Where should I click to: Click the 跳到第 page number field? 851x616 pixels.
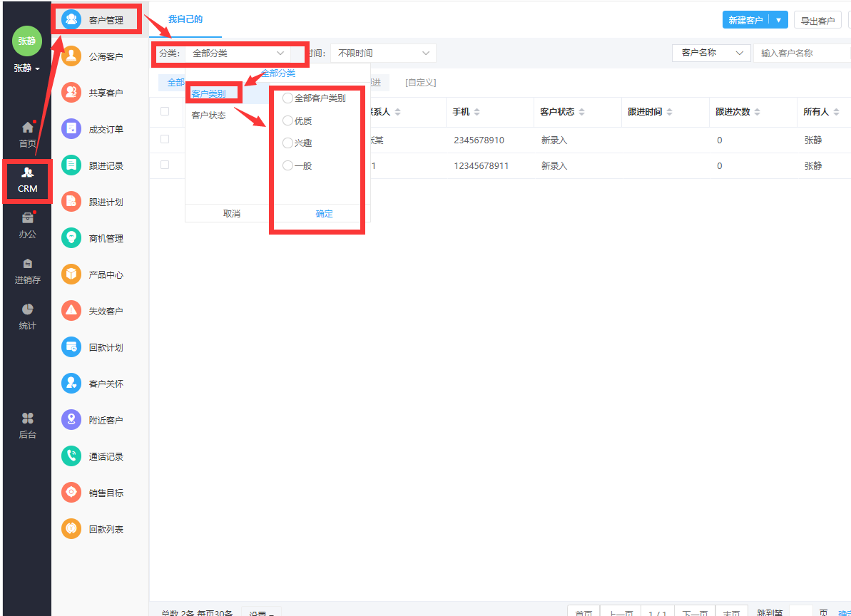coord(800,612)
